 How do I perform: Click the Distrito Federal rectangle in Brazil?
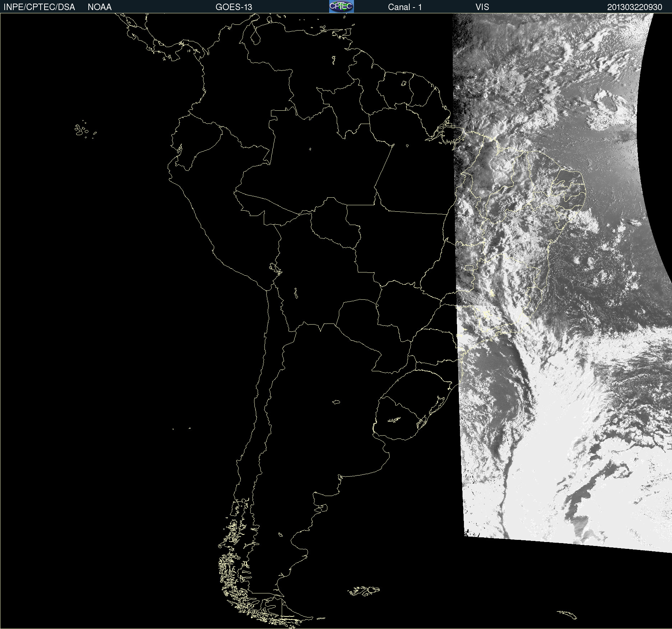tap(469, 267)
